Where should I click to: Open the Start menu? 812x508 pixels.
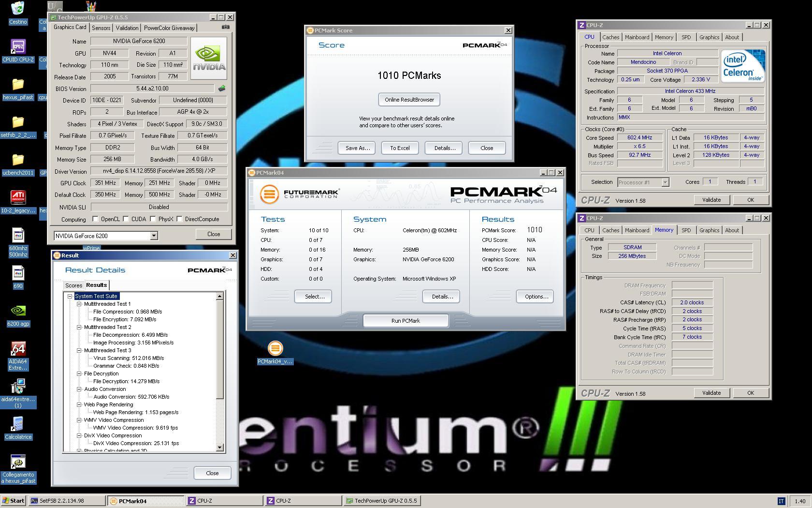pos(13,501)
